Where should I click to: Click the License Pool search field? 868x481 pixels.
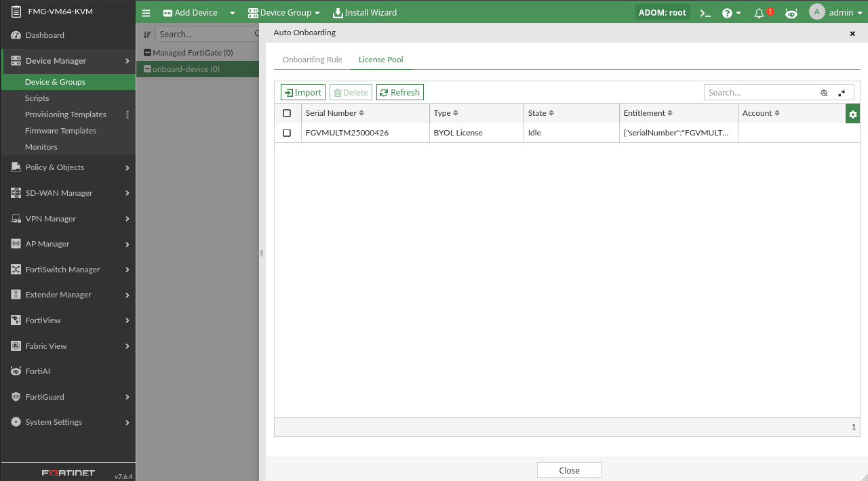tap(761, 93)
